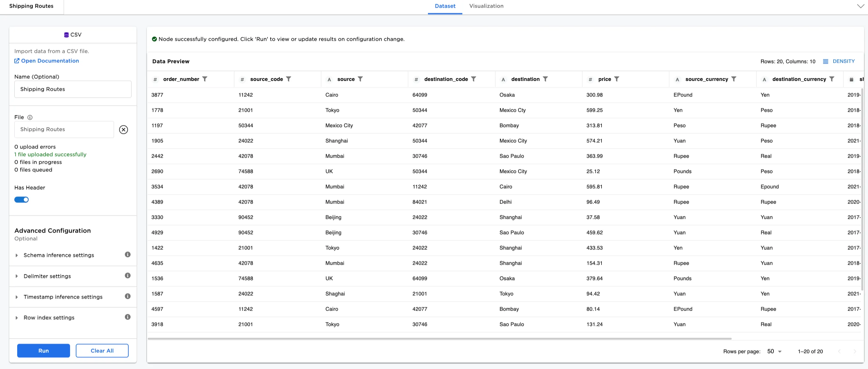Filter the destination_currency column

click(x=832, y=79)
